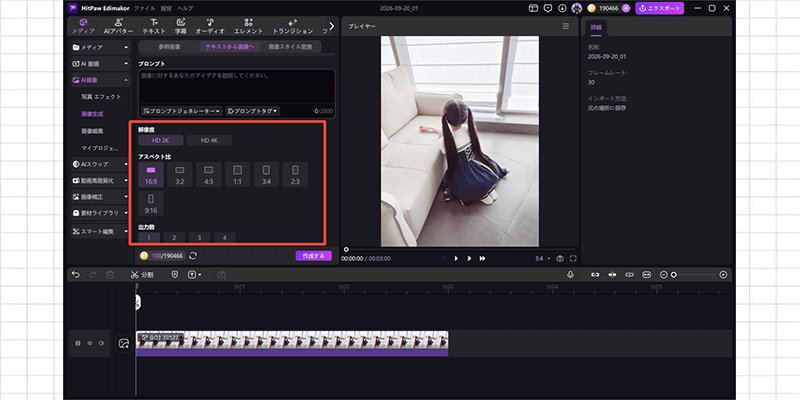Open the ヘルプ menu

point(185,8)
